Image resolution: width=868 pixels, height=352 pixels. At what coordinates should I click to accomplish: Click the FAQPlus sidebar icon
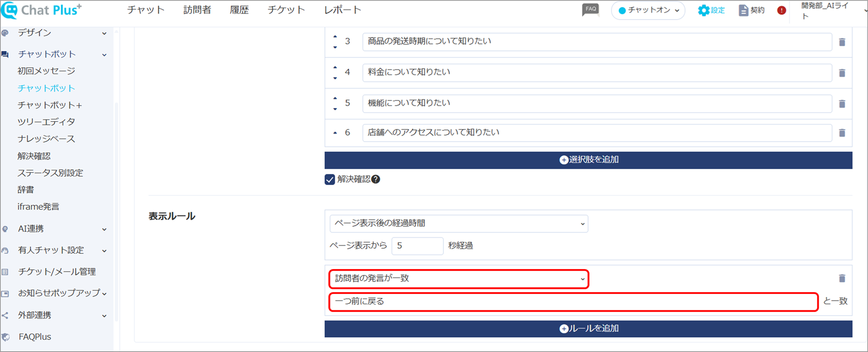point(5,337)
